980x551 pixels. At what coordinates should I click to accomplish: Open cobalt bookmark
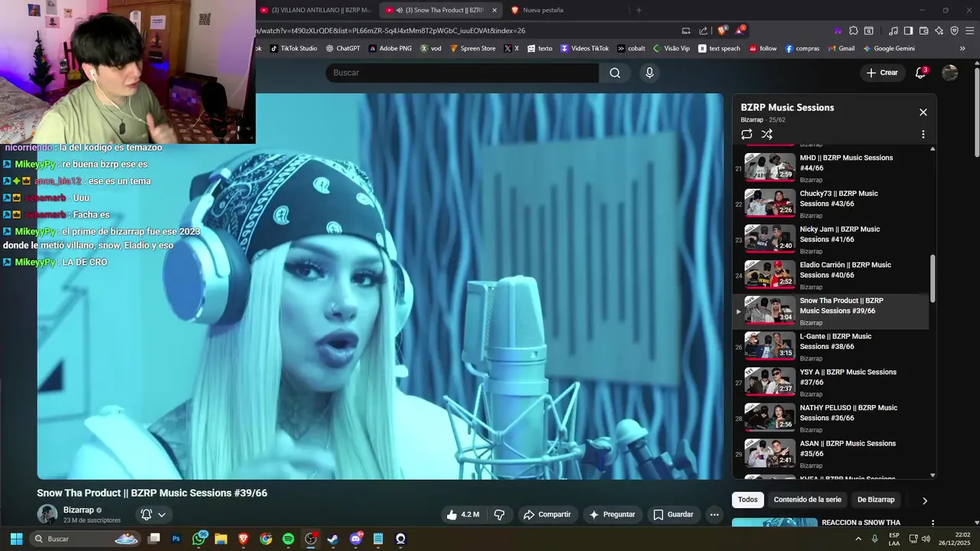[631, 48]
